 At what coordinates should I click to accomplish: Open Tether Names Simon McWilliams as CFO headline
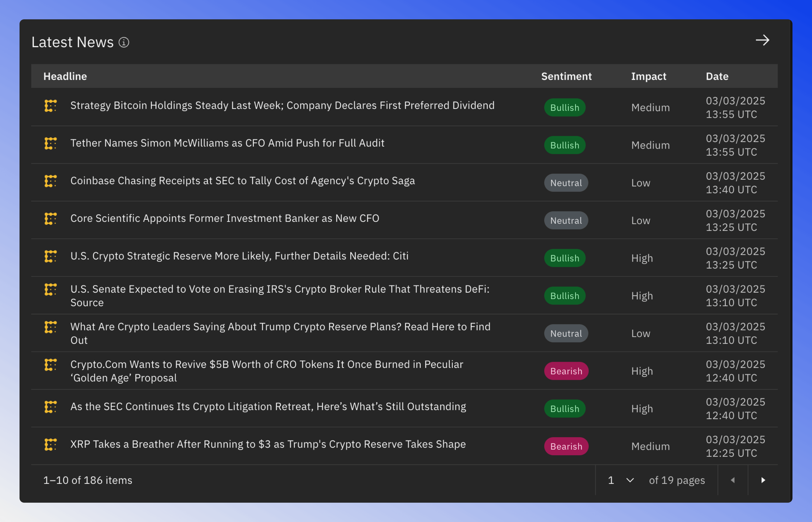coord(227,143)
